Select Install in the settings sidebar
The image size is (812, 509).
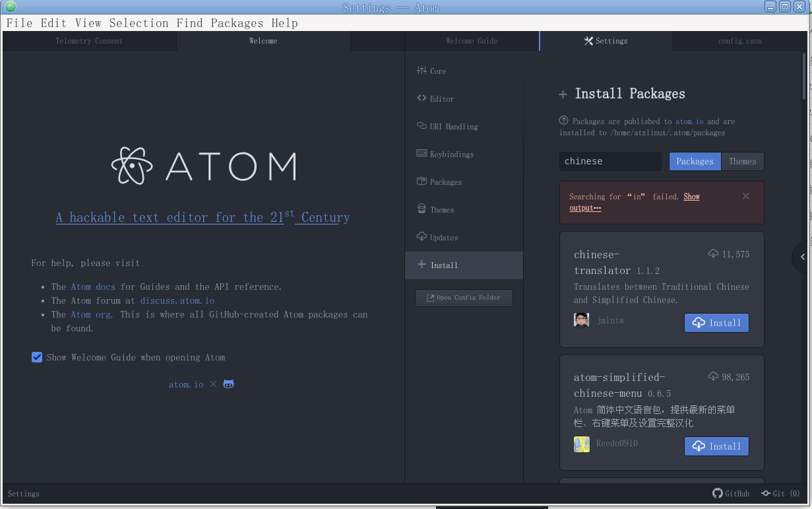[x=464, y=265]
